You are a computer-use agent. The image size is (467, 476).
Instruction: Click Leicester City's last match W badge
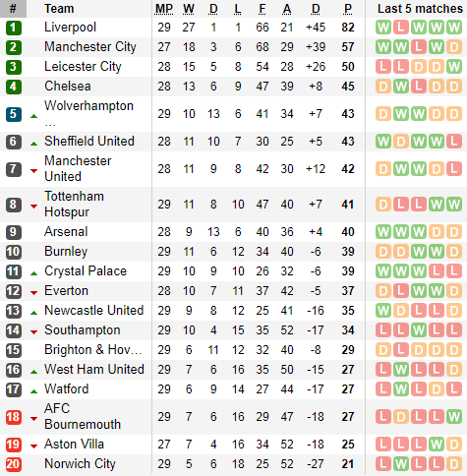(x=453, y=67)
